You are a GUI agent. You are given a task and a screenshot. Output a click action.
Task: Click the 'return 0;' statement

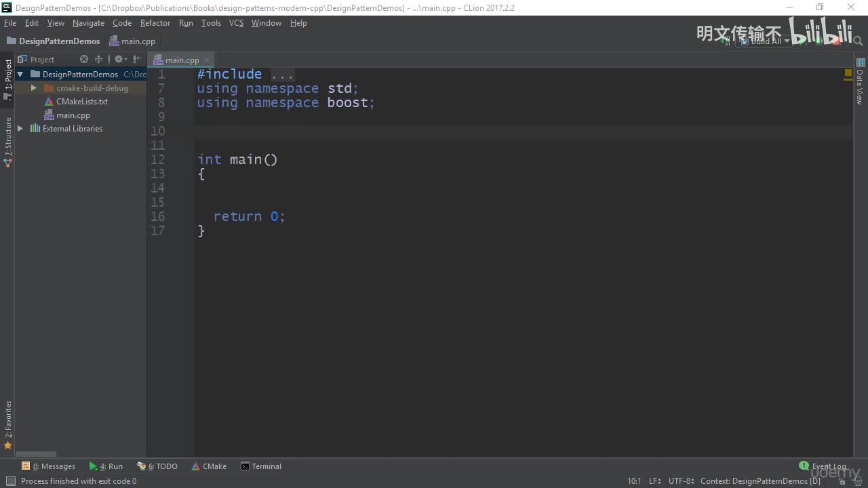(x=249, y=217)
